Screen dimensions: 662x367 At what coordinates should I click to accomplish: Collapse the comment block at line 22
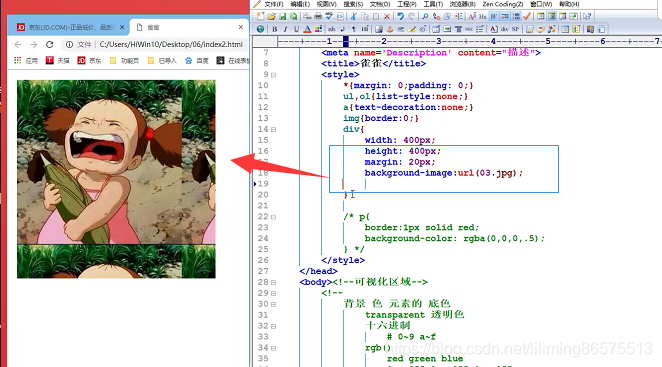click(x=274, y=217)
